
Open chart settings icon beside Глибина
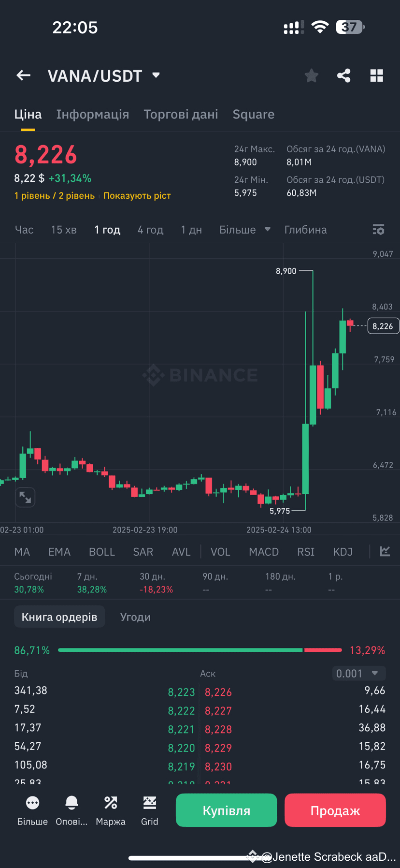click(378, 230)
